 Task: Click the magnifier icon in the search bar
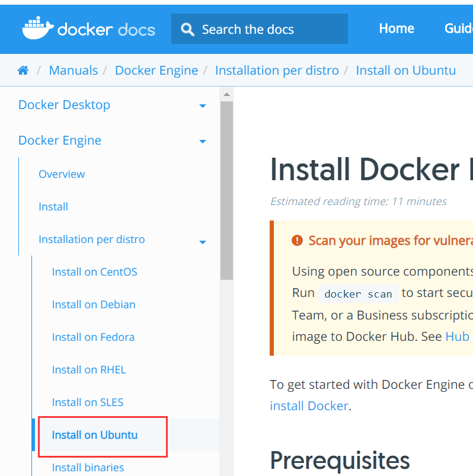tap(187, 28)
